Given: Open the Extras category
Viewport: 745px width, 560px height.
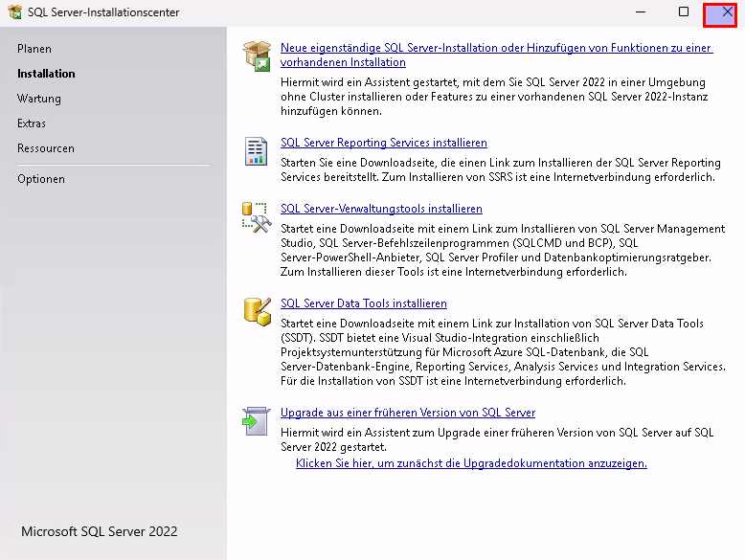Looking at the screenshot, I should [x=32, y=123].
